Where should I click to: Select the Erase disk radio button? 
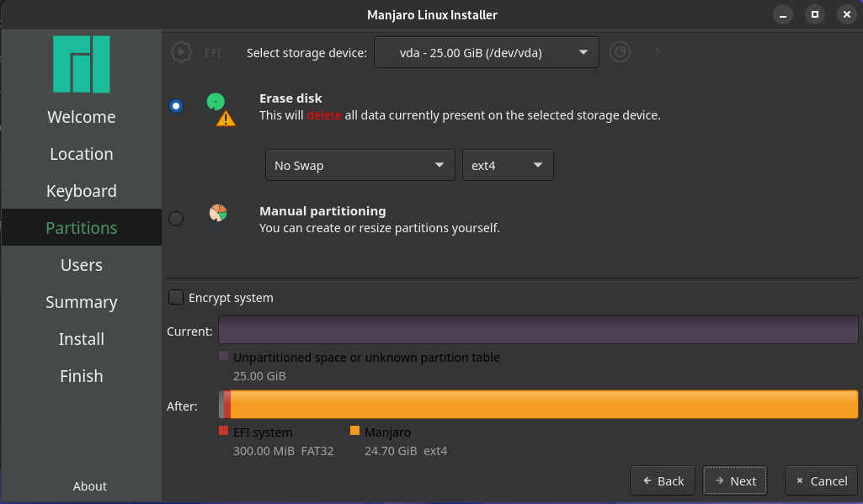[x=175, y=106]
